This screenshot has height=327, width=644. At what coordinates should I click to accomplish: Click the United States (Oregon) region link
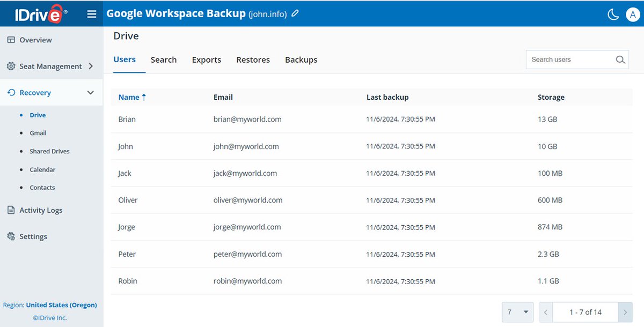[x=62, y=305]
